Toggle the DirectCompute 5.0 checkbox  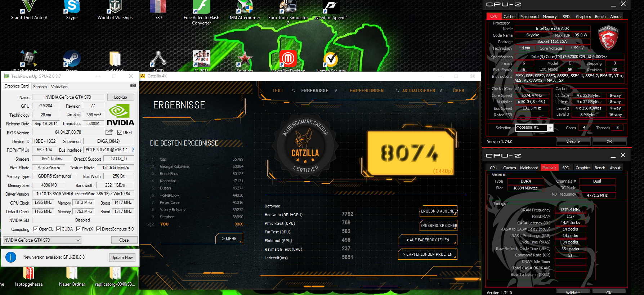tap(98, 229)
